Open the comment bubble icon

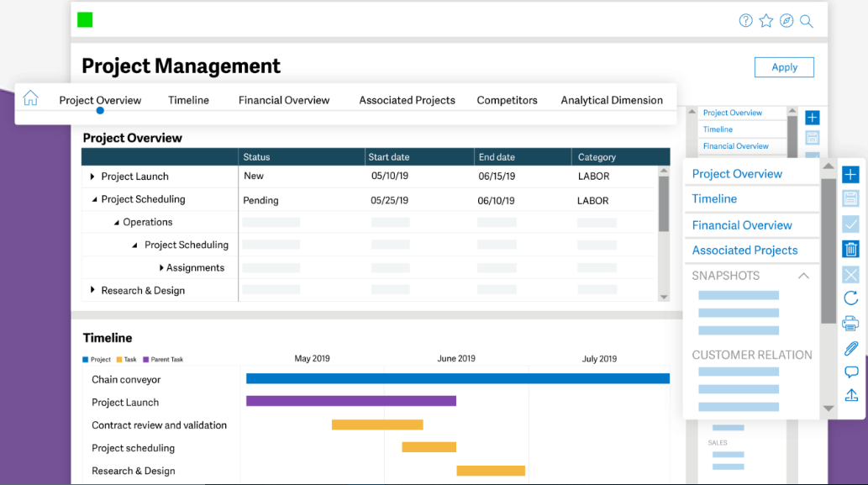850,372
